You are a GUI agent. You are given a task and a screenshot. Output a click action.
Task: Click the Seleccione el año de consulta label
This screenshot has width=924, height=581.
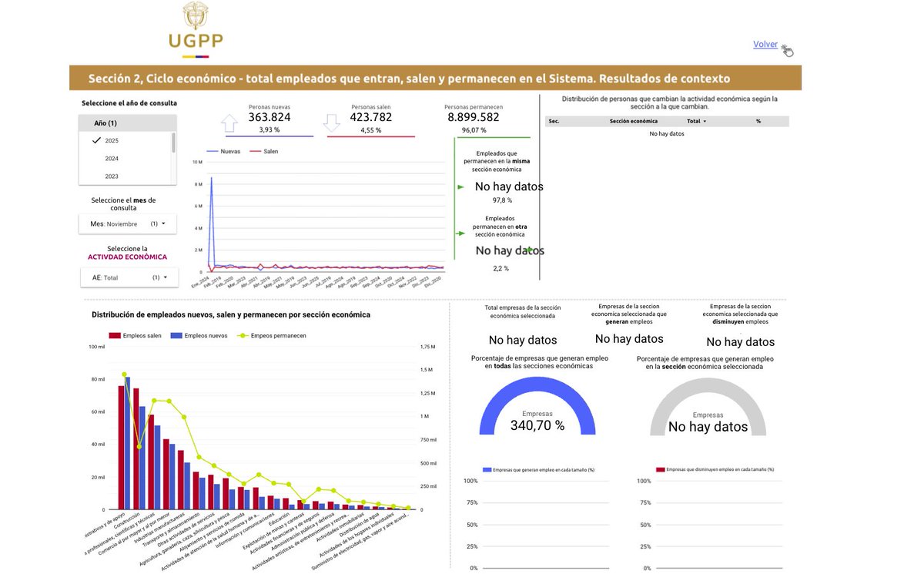click(129, 102)
